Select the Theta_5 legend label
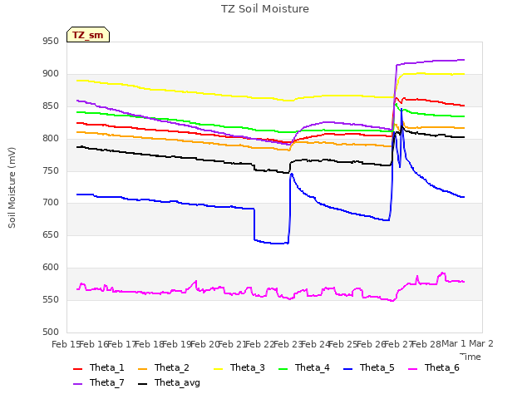 pyautogui.click(x=377, y=367)
